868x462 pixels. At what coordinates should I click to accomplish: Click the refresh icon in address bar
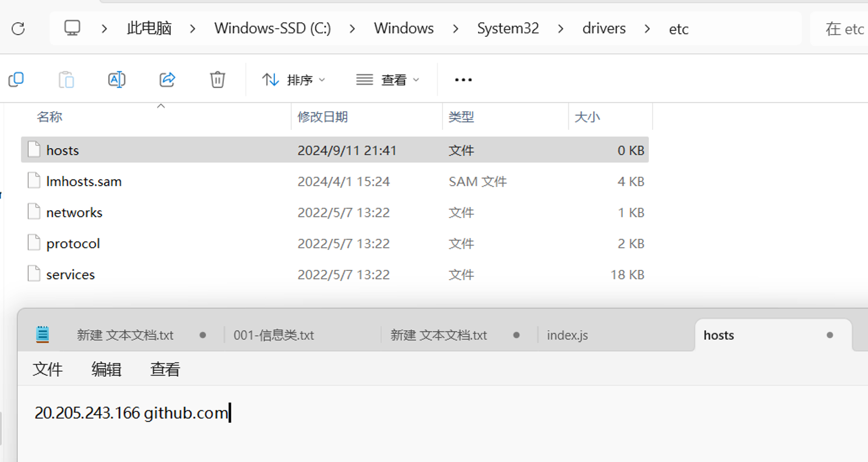(x=18, y=29)
